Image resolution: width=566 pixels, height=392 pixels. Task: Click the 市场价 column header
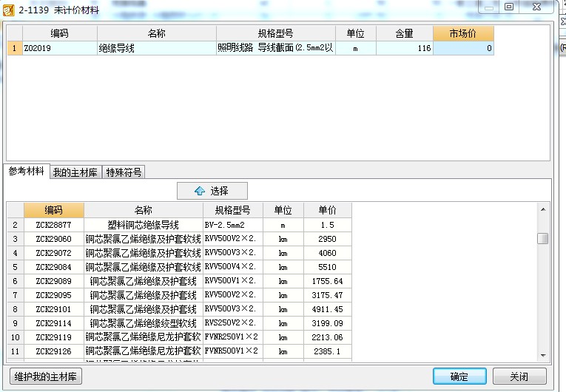pyautogui.click(x=463, y=33)
